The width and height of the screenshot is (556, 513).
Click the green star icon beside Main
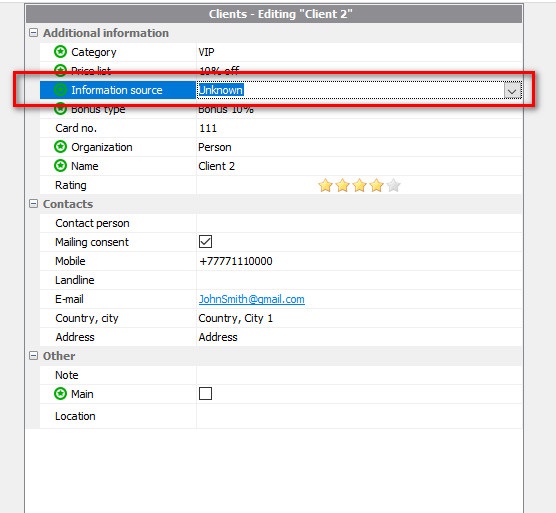(60, 394)
